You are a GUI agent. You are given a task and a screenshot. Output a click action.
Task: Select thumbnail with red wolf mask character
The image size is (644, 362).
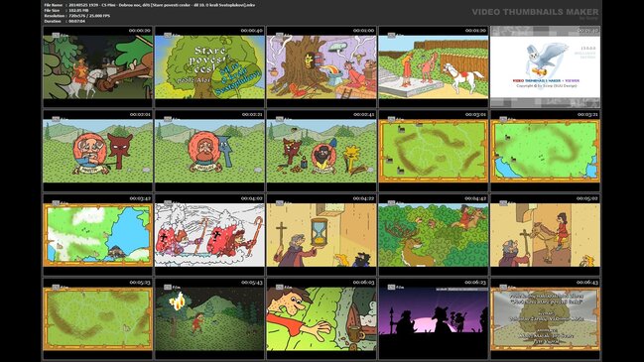pyautogui.click(x=98, y=151)
